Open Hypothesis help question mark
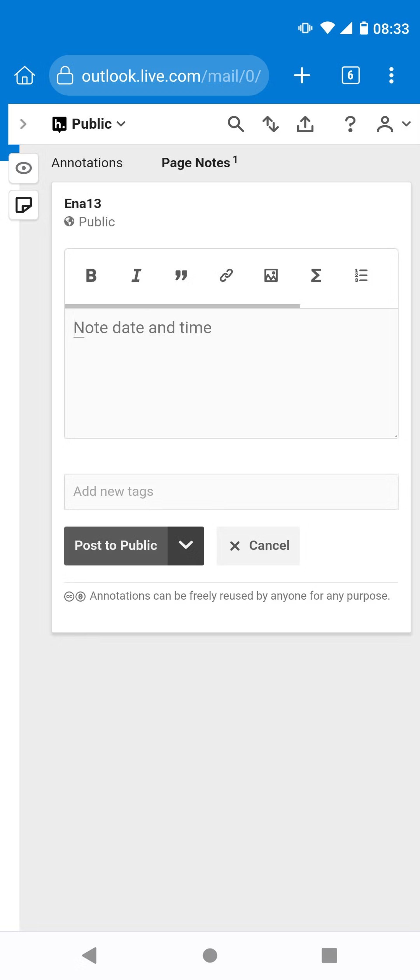Image resolution: width=420 pixels, height=980 pixels. [x=350, y=124]
